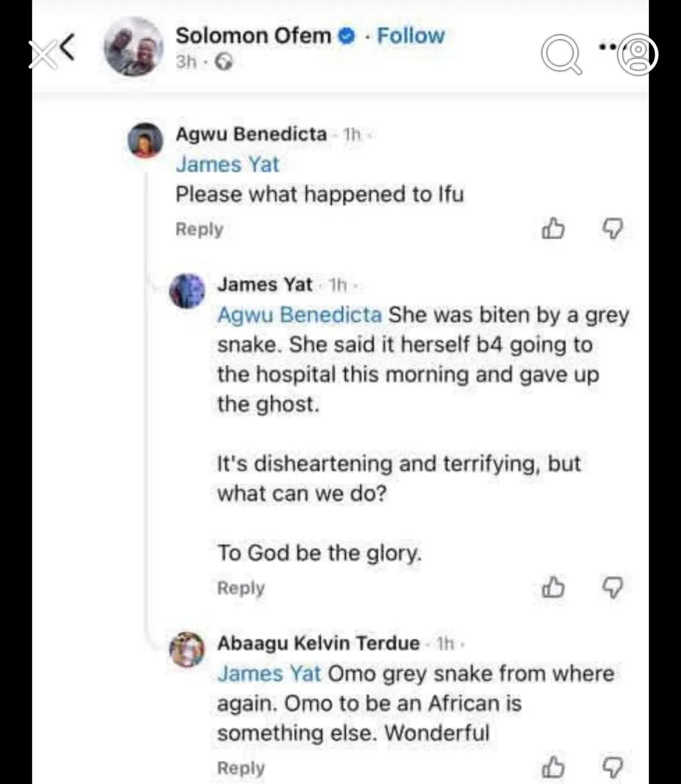Follow Solomon Ofem
This screenshot has height=784, width=681.
(x=410, y=36)
